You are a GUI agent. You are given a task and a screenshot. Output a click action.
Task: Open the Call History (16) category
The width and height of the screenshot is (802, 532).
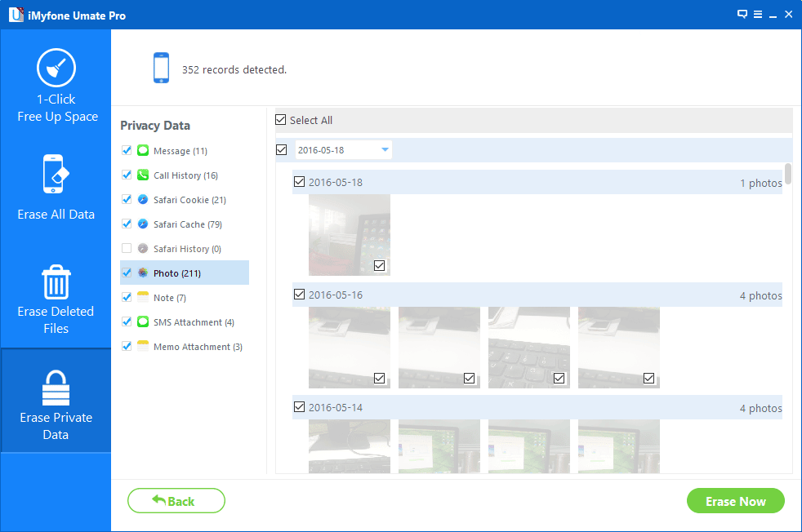pos(185,175)
